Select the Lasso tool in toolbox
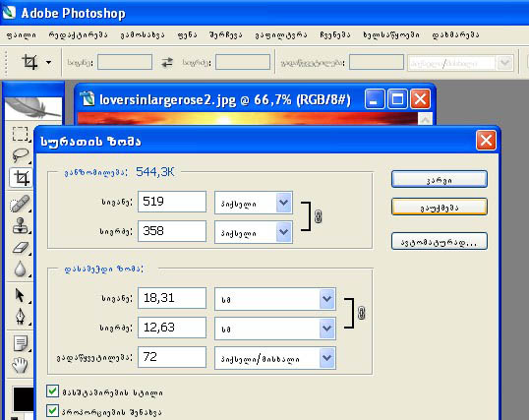This screenshot has height=420, width=529. click(21, 155)
